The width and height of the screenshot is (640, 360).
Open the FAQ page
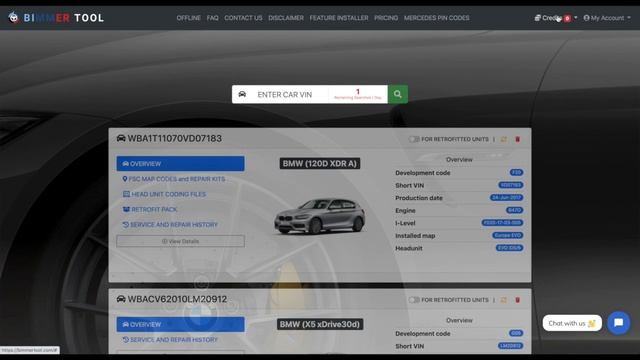(x=212, y=18)
